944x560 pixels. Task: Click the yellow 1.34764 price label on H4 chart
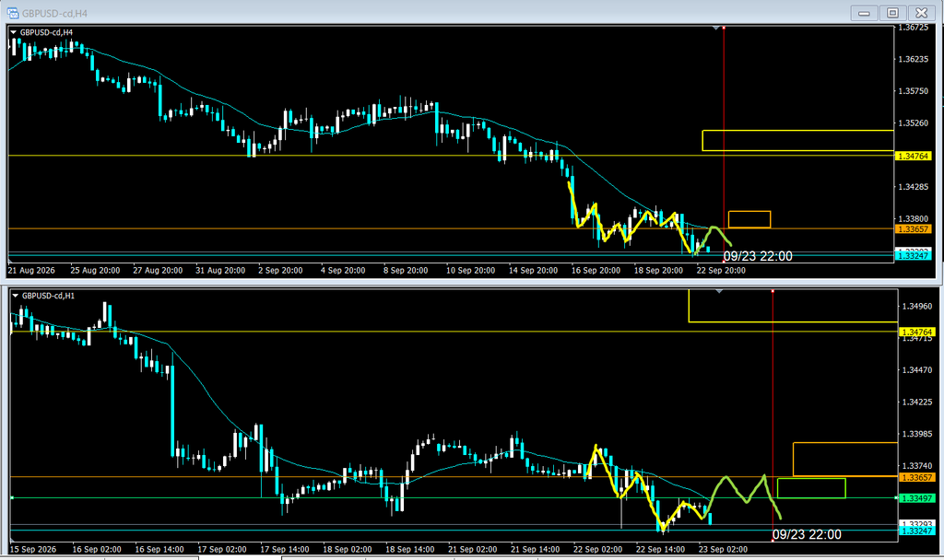[x=914, y=157]
